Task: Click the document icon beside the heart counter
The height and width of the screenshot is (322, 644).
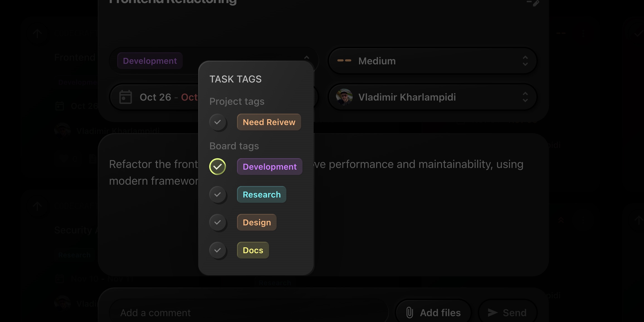Action: click(92, 158)
